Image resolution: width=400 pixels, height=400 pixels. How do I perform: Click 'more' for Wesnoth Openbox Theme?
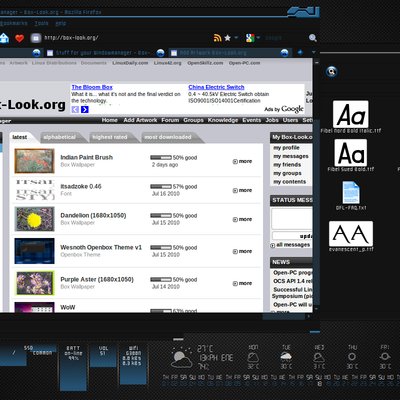coord(242,251)
